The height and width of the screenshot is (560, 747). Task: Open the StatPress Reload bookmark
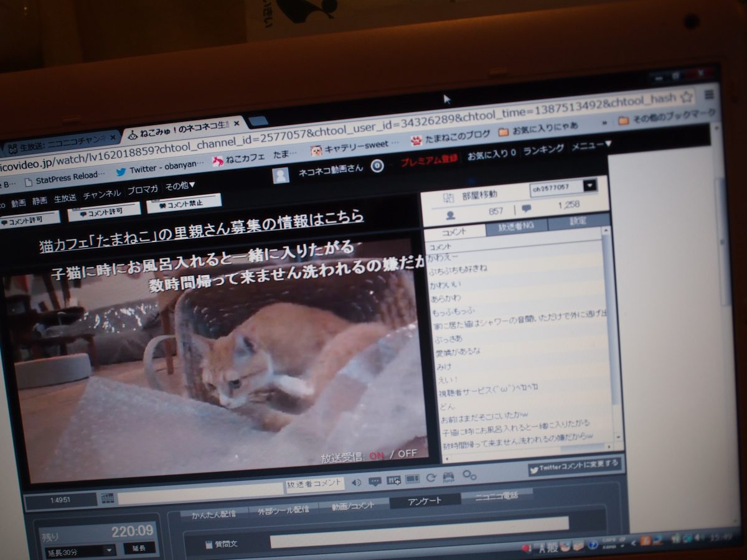[x=65, y=178]
